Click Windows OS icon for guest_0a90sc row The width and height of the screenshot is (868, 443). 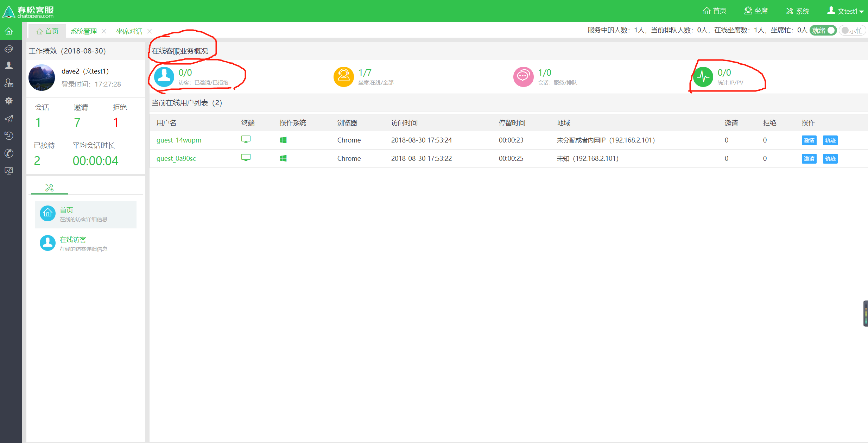[283, 158]
